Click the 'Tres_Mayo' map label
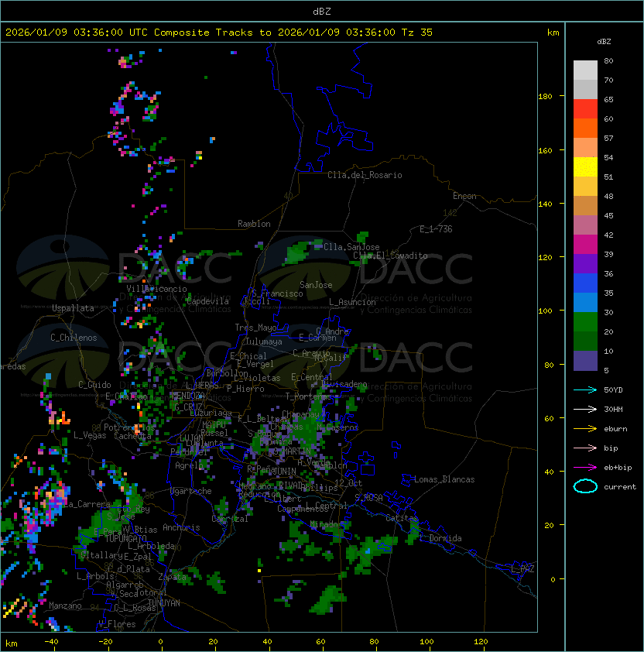Viewport: 644px width, 652px height. click(x=255, y=328)
